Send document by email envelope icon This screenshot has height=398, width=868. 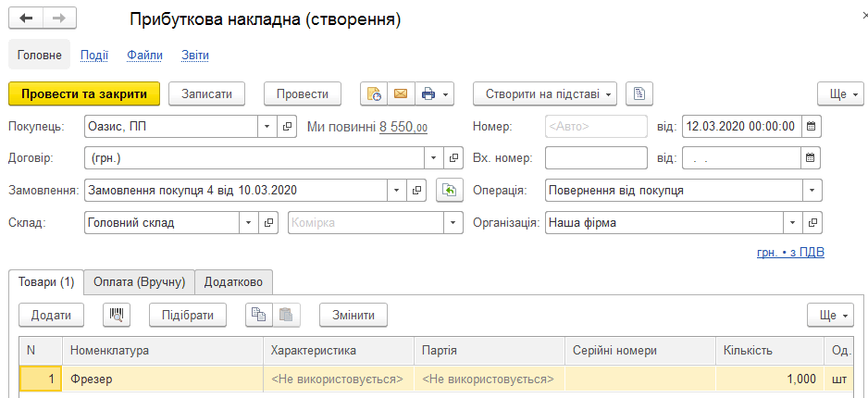tap(401, 94)
